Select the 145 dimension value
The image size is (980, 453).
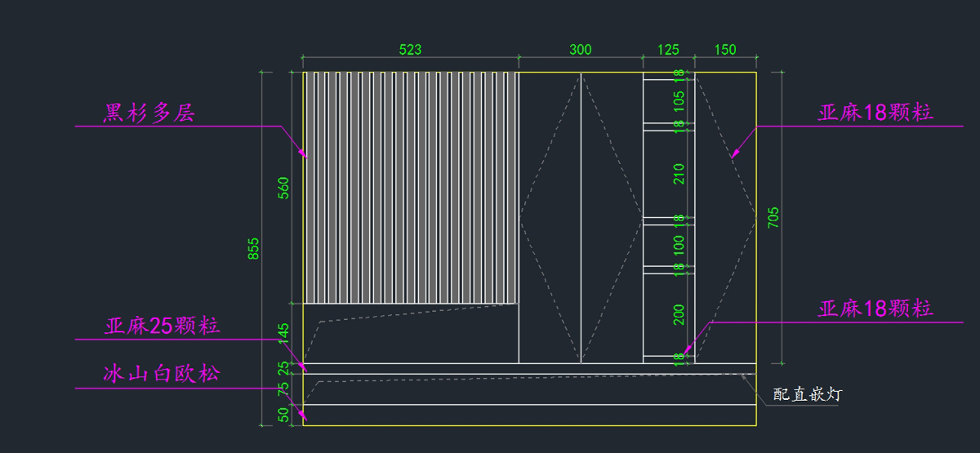point(283,333)
